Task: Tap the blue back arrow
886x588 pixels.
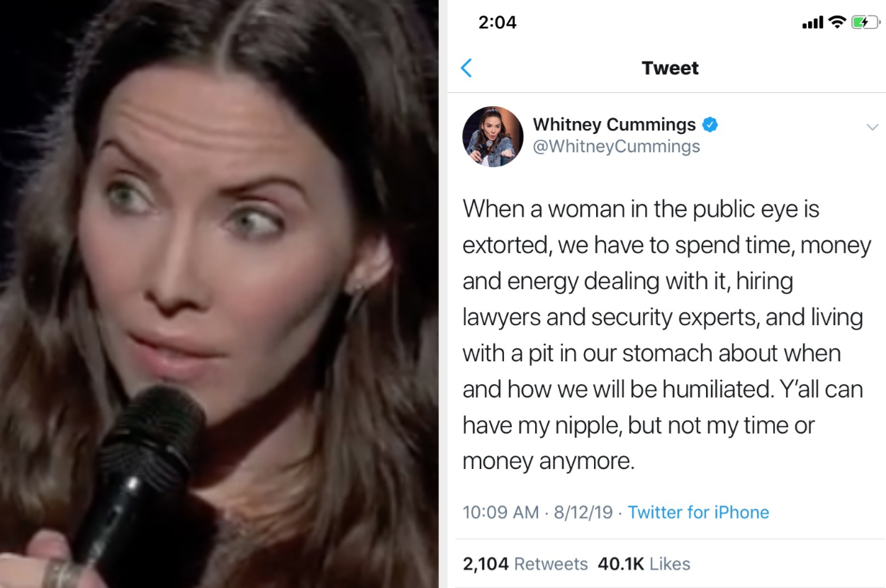Action: pos(466,68)
